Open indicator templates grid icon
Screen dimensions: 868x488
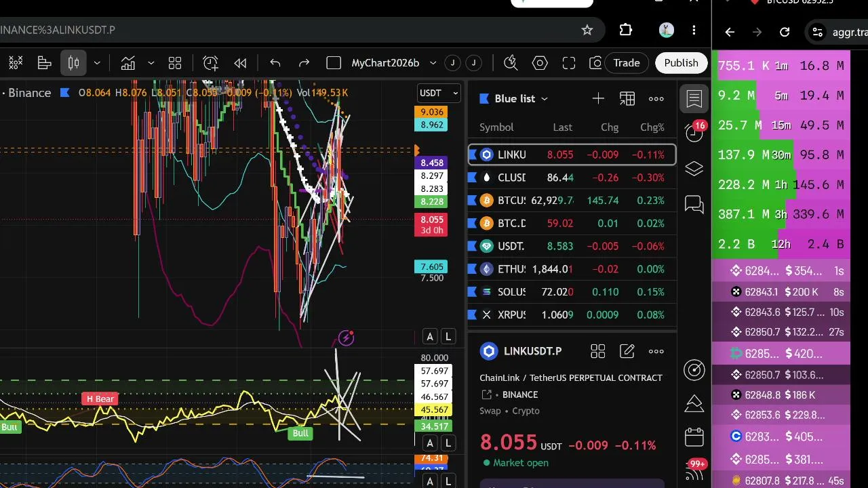[x=175, y=63]
